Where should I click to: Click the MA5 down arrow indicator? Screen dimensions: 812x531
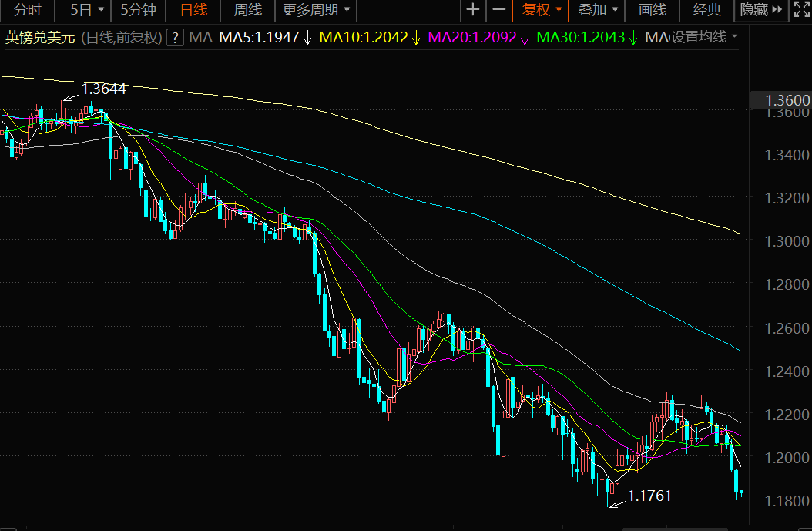pyautogui.click(x=307, y=37)
